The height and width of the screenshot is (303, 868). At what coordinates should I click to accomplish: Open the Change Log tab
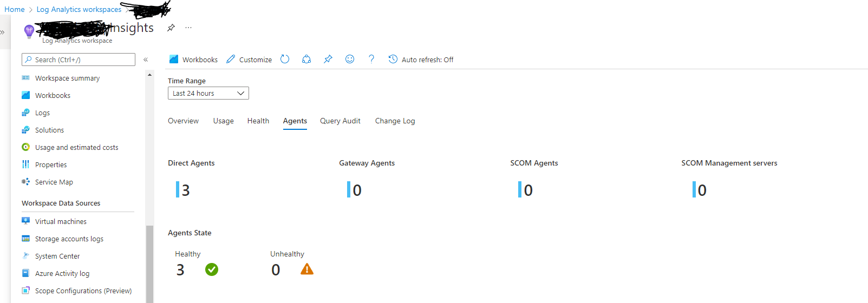click(395, 121)
